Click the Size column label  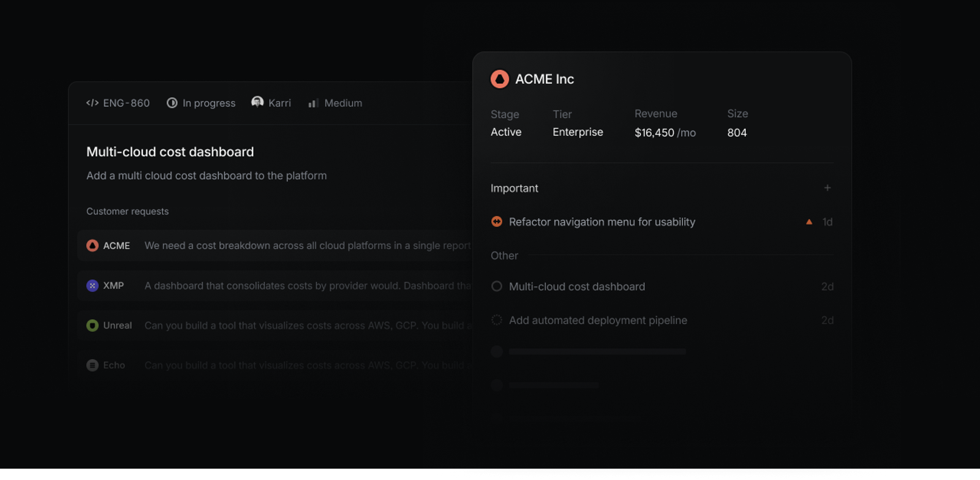point(737,114)
